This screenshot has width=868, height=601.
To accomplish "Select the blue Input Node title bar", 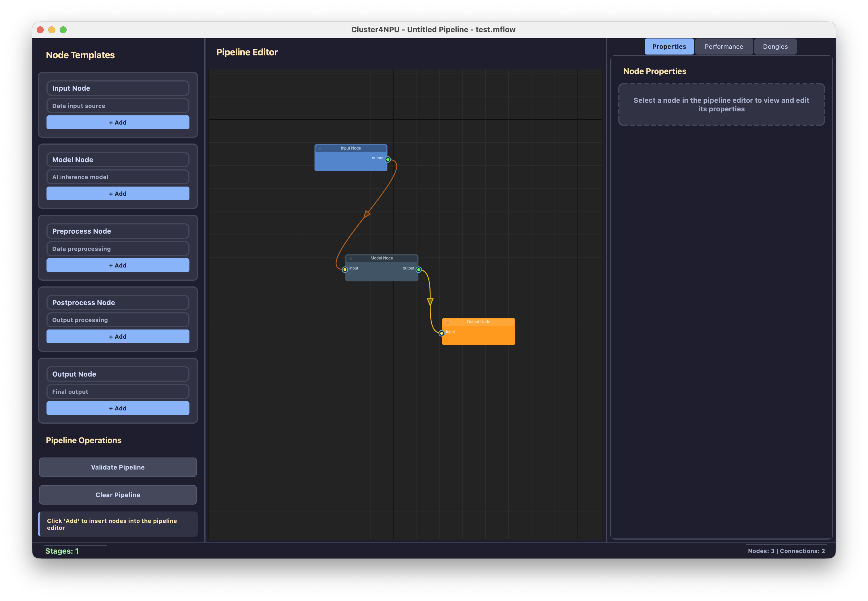I will point(350,148).
